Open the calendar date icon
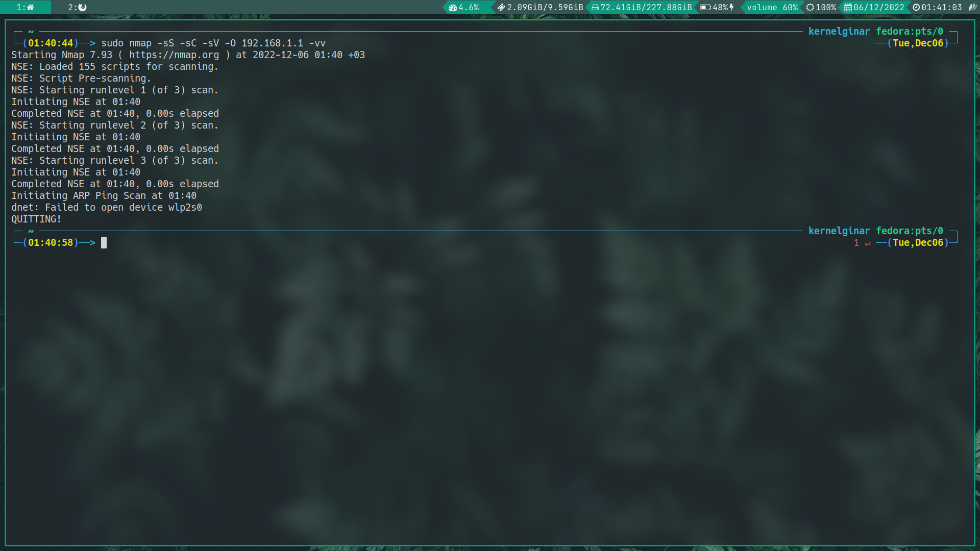 point(848,7)
